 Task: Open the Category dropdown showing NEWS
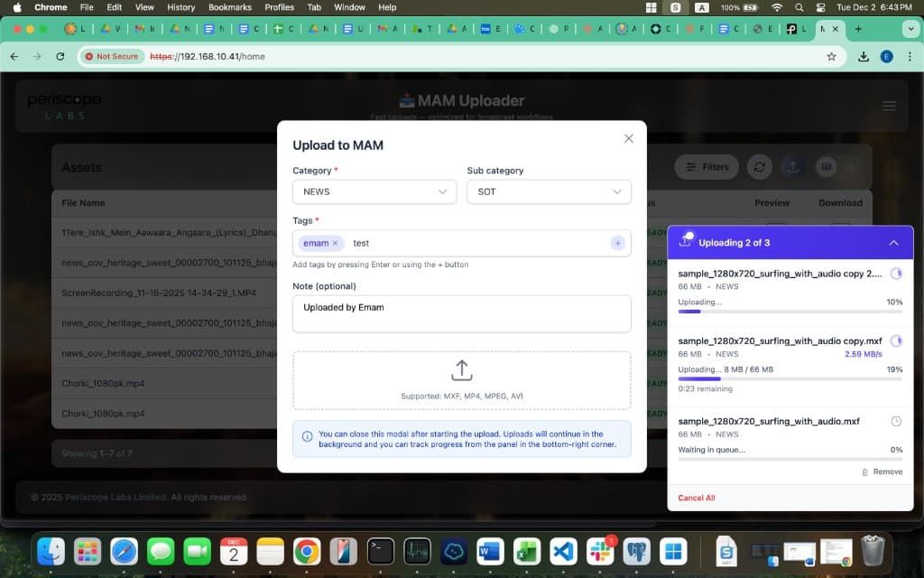click(374, 192)
